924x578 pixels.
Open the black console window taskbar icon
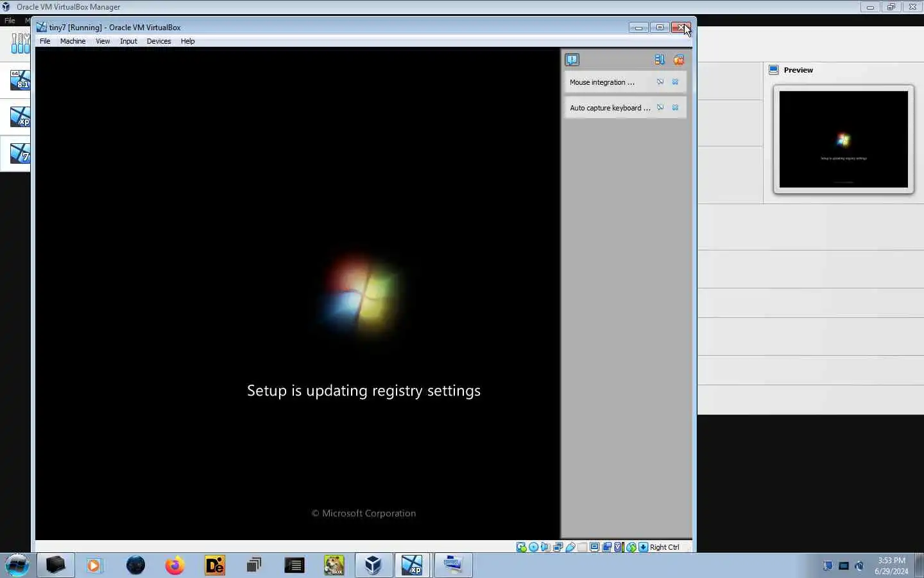(295, 565)
